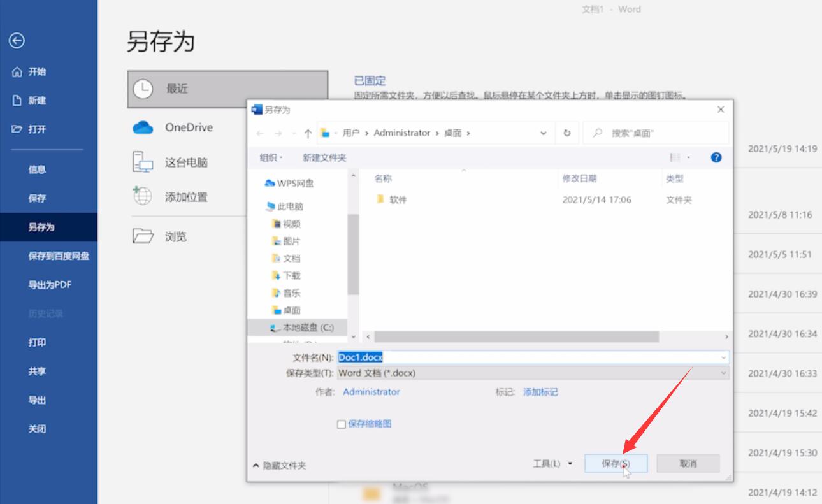Choose 导出为PDF in sidebar
Viewport: 822px width, 504px height.
coord(50,285)
